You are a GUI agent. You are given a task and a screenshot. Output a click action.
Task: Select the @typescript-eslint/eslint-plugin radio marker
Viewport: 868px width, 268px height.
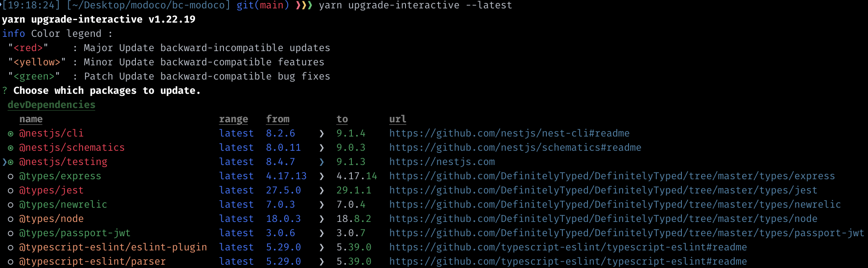click(10, 247)
